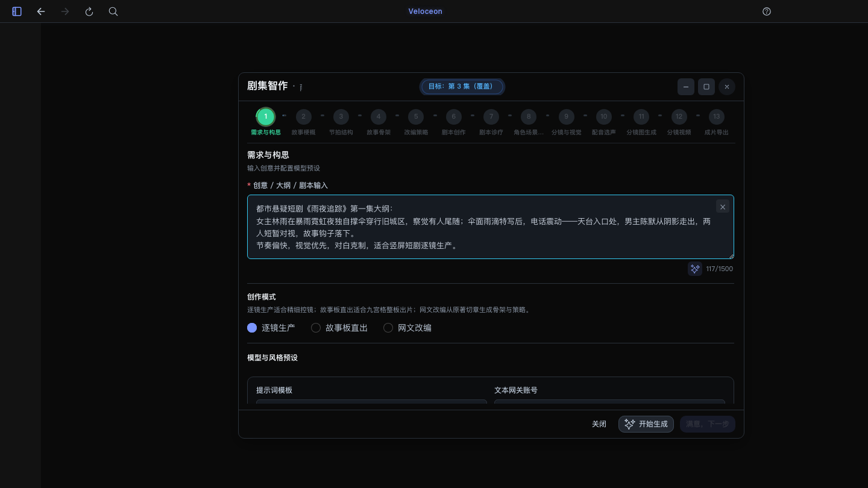Click the 目标：第 3 集（覆盖） badge

[462, 87]
